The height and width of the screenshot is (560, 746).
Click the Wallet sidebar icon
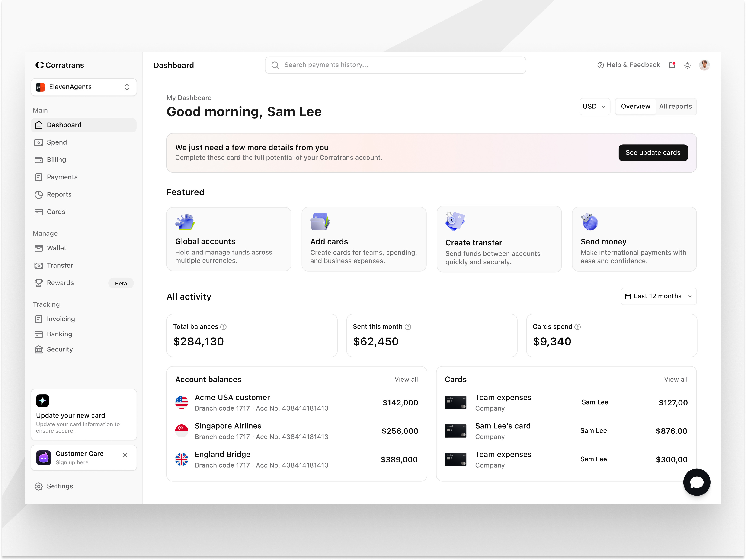pos(39,248)
